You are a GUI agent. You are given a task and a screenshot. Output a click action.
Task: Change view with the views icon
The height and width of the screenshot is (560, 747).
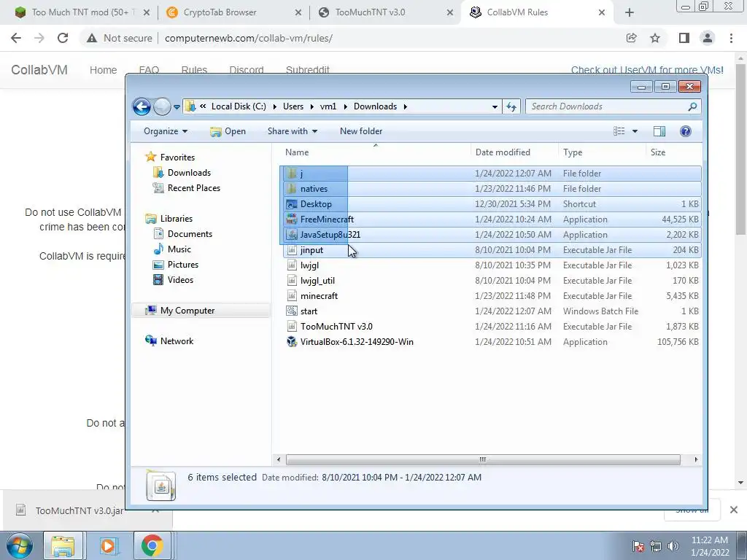[619, 131]
